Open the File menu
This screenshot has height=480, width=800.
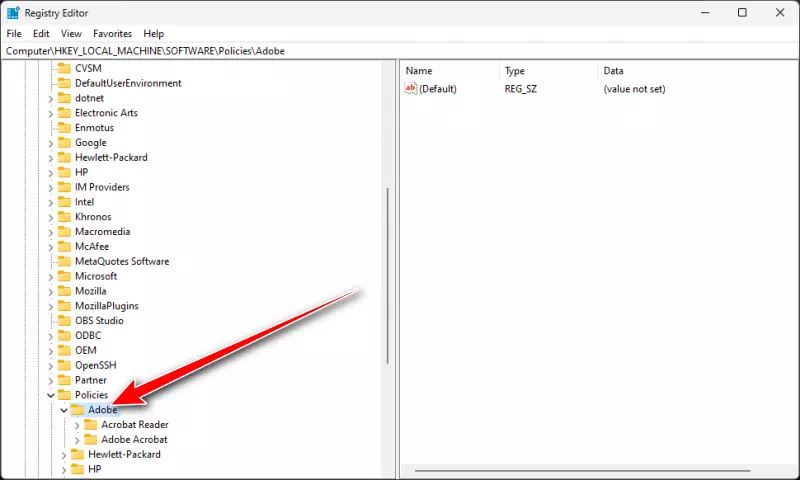pyautogui.click(x=14, y=34)
